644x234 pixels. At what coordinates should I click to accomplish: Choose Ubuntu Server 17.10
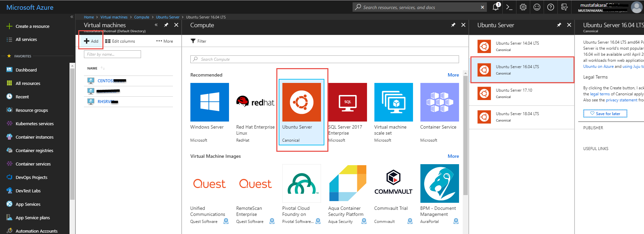(521, 94)
